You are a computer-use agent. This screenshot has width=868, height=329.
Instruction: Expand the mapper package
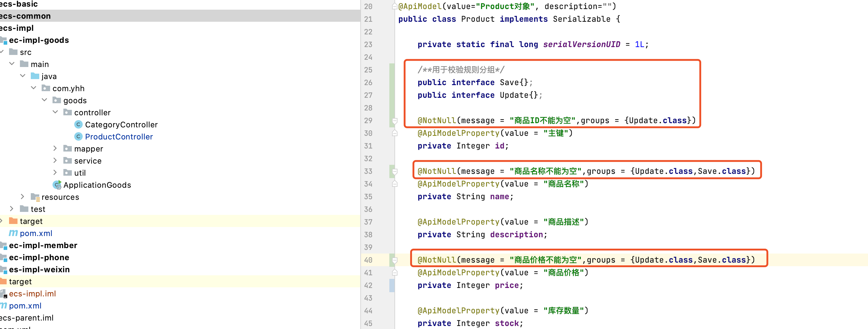pos(55,148)
